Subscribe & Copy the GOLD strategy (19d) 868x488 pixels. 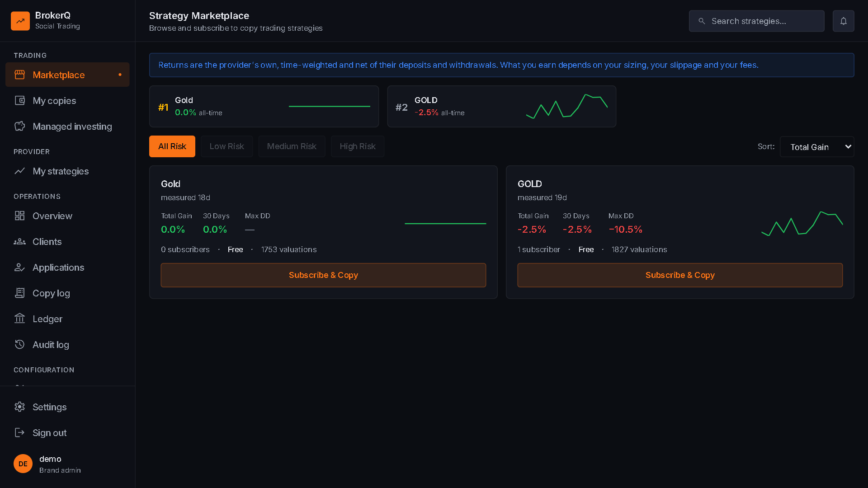(680, 275)
